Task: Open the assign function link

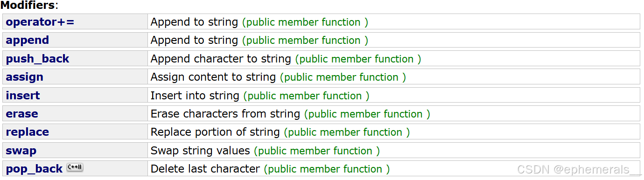Action: click(24, 77)
